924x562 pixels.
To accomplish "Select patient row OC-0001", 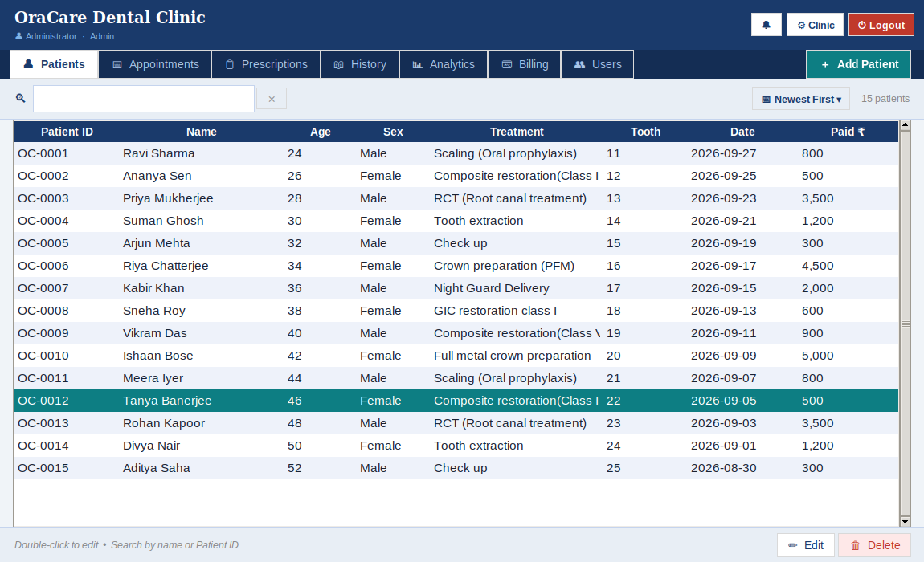I will [x=456, y=153].
